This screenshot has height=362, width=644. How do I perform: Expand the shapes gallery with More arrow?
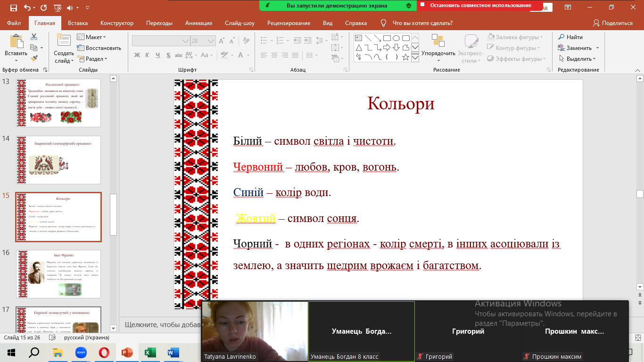(415, 58)
